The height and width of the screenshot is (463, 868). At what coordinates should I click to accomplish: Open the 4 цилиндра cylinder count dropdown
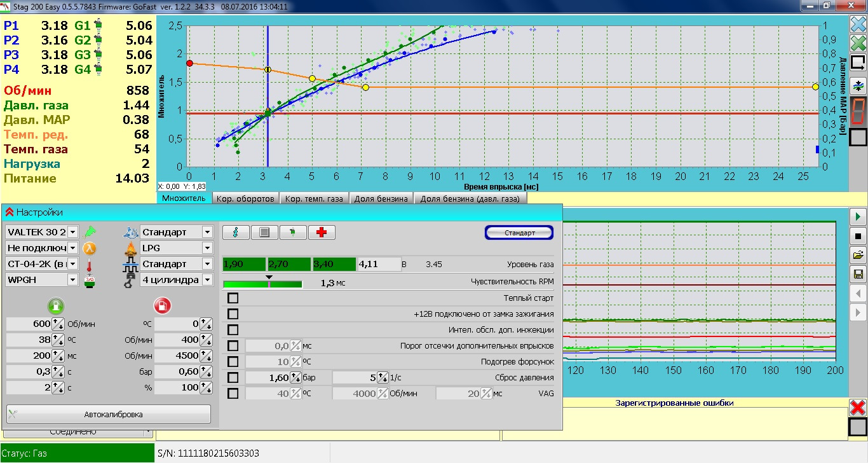[207, 280]
